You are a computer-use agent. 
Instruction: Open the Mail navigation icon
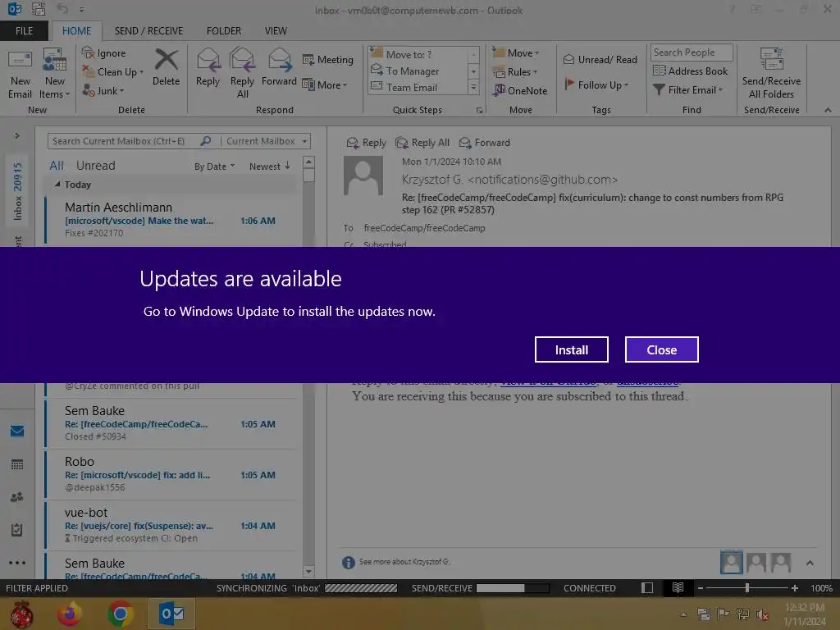point(17,431)
